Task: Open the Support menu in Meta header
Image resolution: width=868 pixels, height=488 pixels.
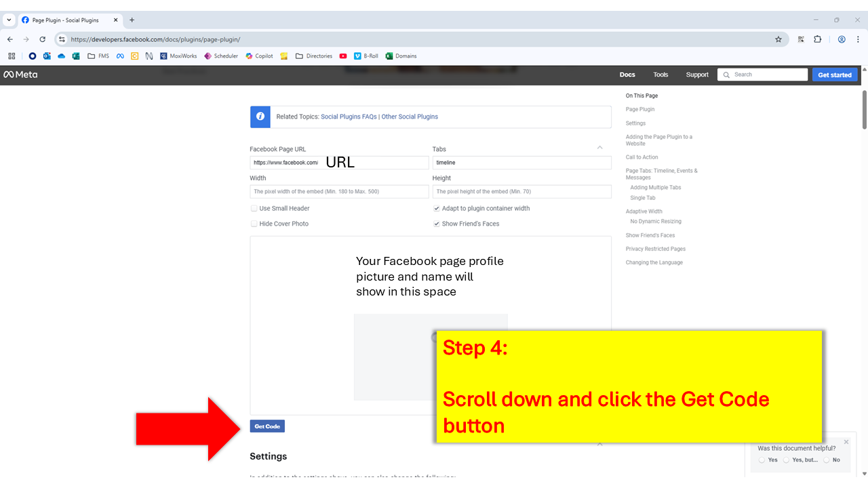Action: (697, 75)
